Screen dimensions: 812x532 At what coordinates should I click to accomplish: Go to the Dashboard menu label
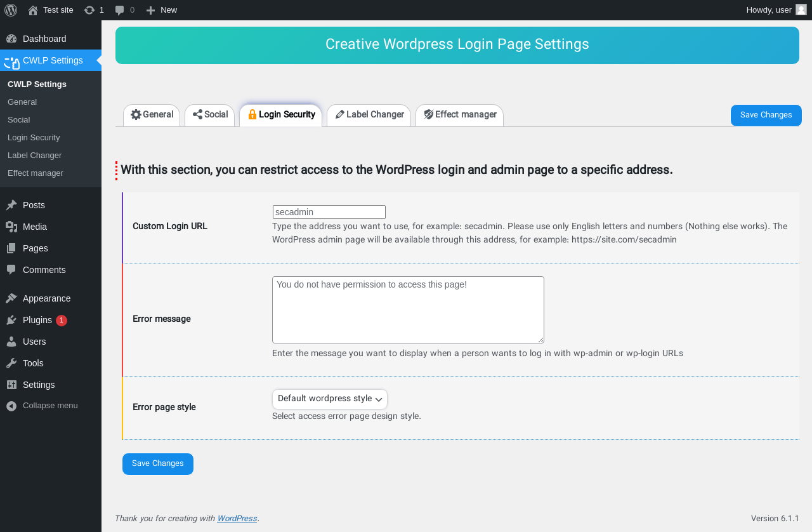(44, 39)
